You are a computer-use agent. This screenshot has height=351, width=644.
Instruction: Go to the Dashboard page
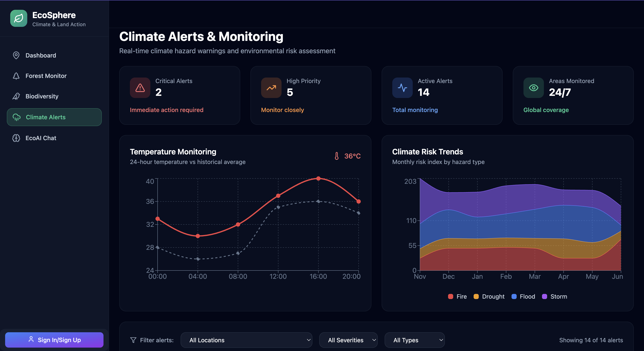[x=41, y=55]
